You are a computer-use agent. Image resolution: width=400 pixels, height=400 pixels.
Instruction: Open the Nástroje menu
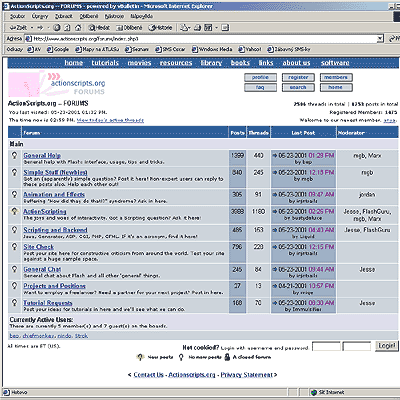tap(114, 16)
